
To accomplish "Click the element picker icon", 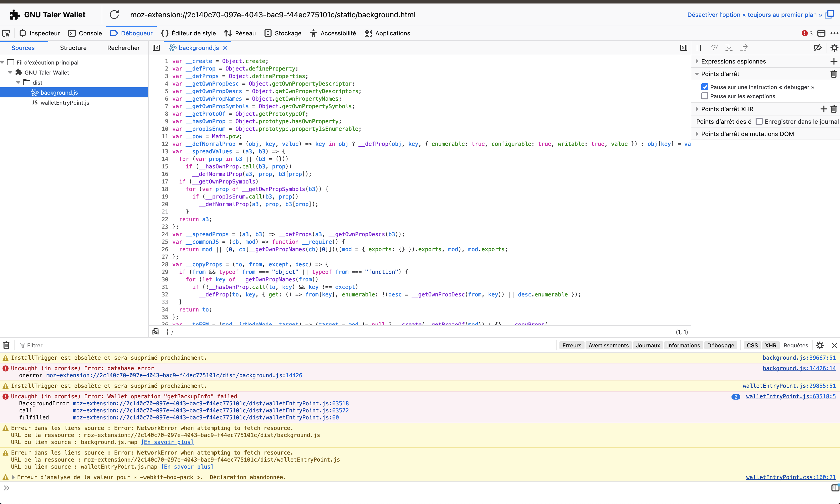I will click(6, 33).
